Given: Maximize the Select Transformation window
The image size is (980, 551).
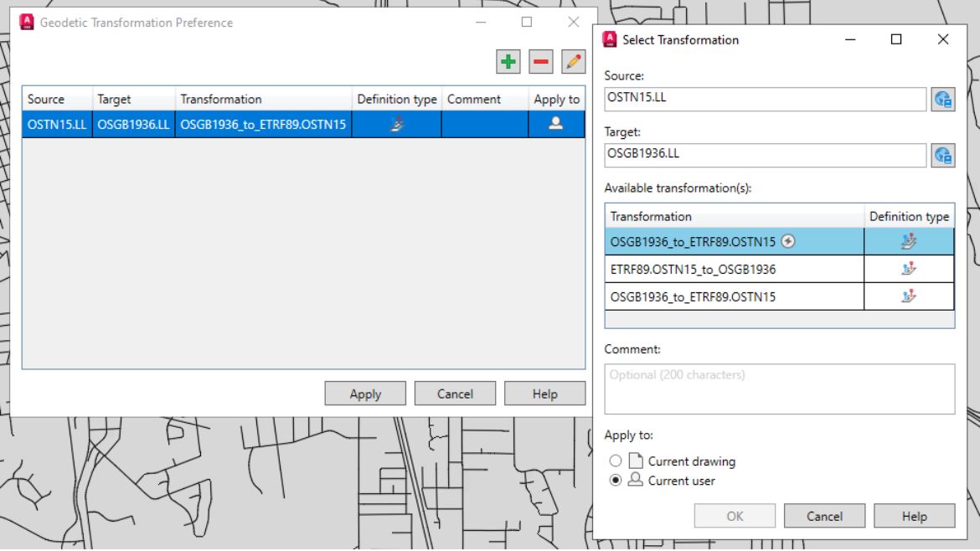Looking at the screenshot, I should (x=895, y=39).
